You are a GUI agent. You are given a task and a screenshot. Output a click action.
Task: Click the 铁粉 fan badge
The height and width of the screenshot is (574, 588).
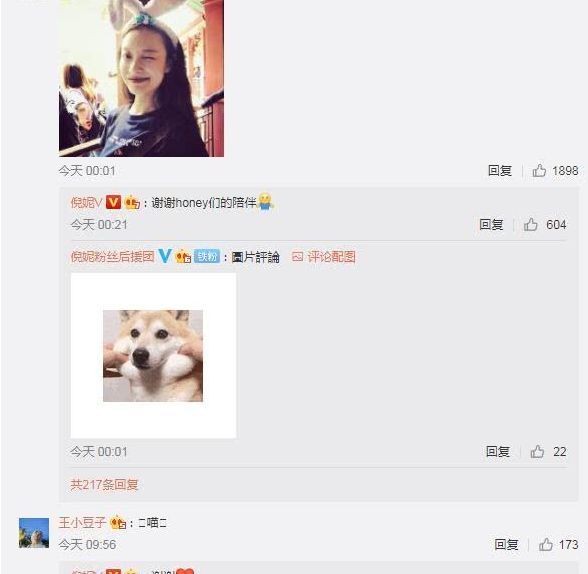[207, 256]
